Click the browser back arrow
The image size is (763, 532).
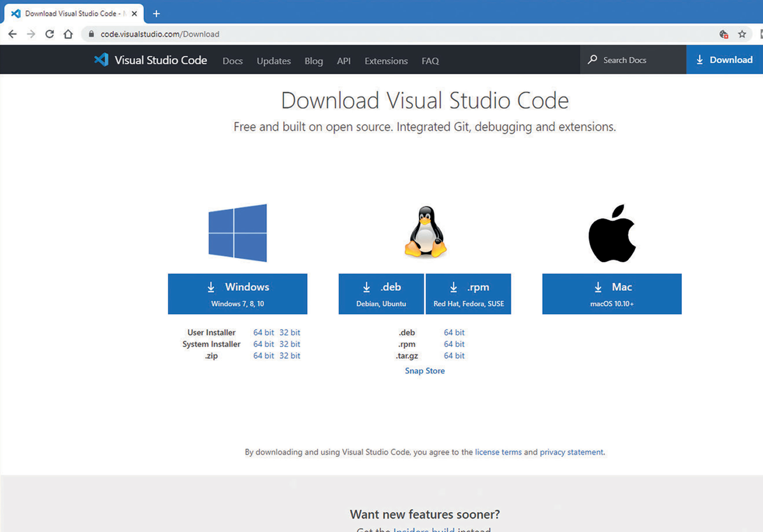click(x=12, y=34)
